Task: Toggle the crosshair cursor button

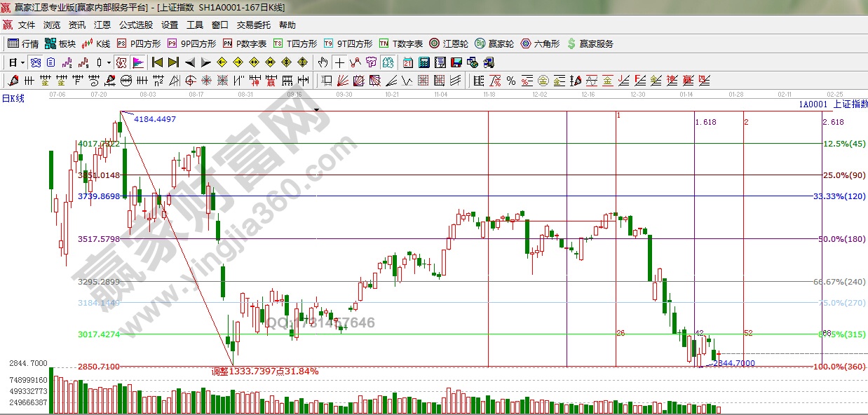Action: (x=339, y=62)
